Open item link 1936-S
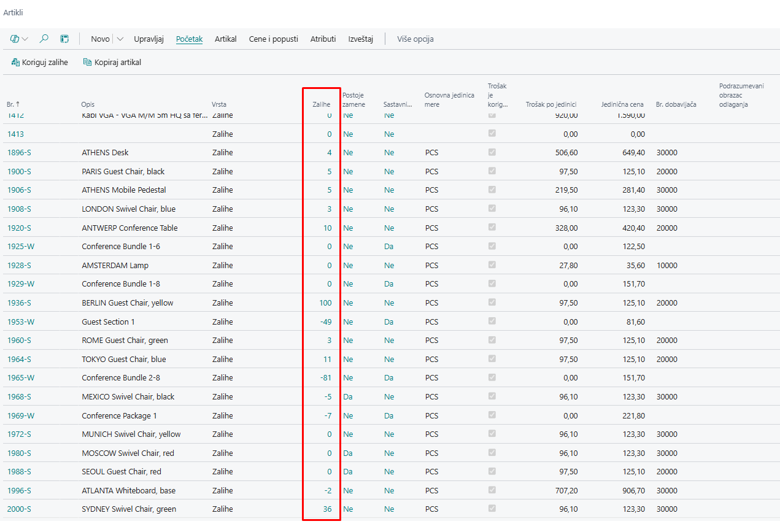Screen dimensions: 780x532 (x=19, y=303)
